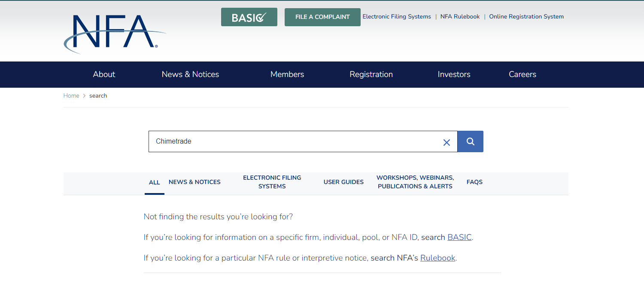Click the magnifying glass search button
The image size is (644, 304).
[x=471, y=141]
